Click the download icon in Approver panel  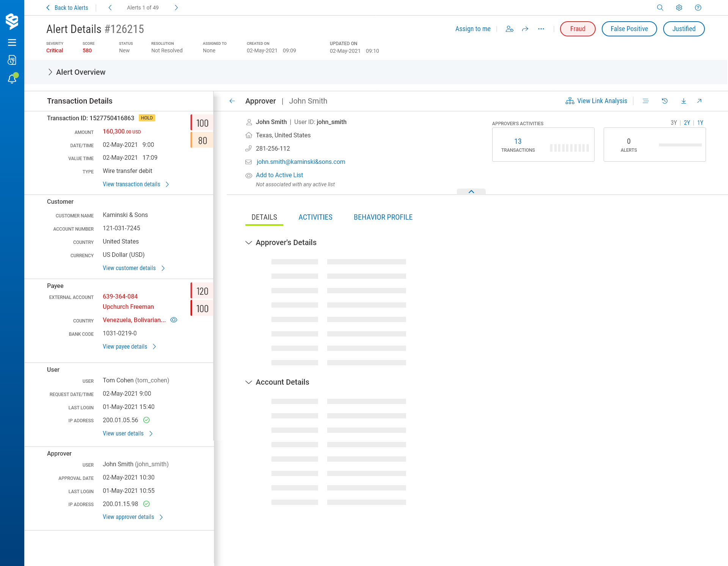coord(684,101)
